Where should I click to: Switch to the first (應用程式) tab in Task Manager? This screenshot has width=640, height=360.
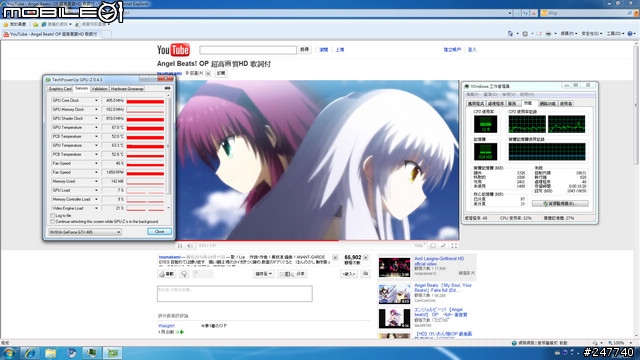(476, 104)
